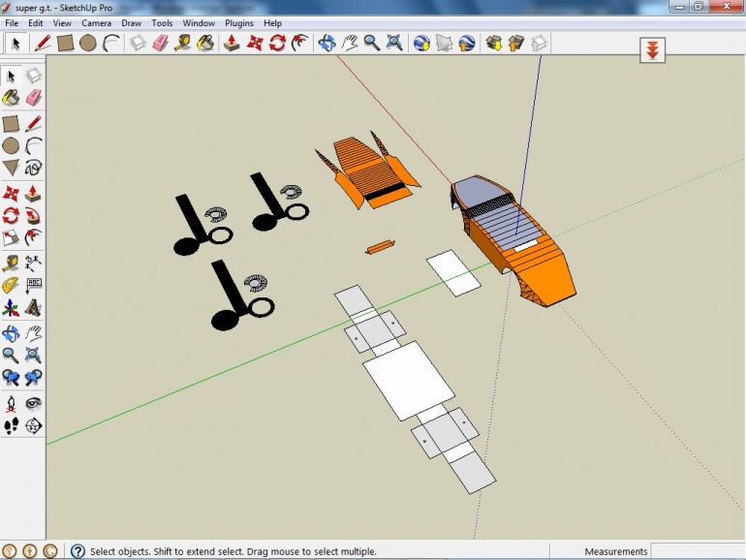Activate Look Around eye tool
The image size is (746, 560).
pos(33,404)
